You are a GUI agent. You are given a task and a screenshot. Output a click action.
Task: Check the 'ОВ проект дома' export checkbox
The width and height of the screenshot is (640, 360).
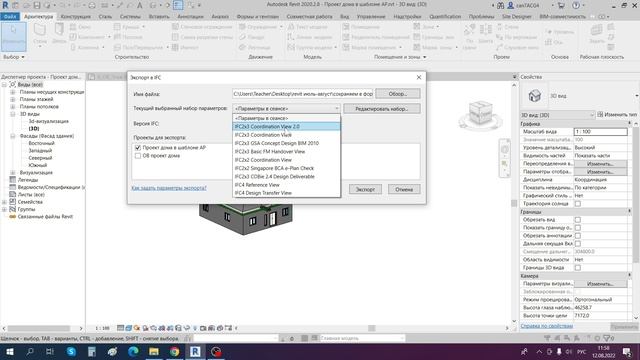[138, 156]
